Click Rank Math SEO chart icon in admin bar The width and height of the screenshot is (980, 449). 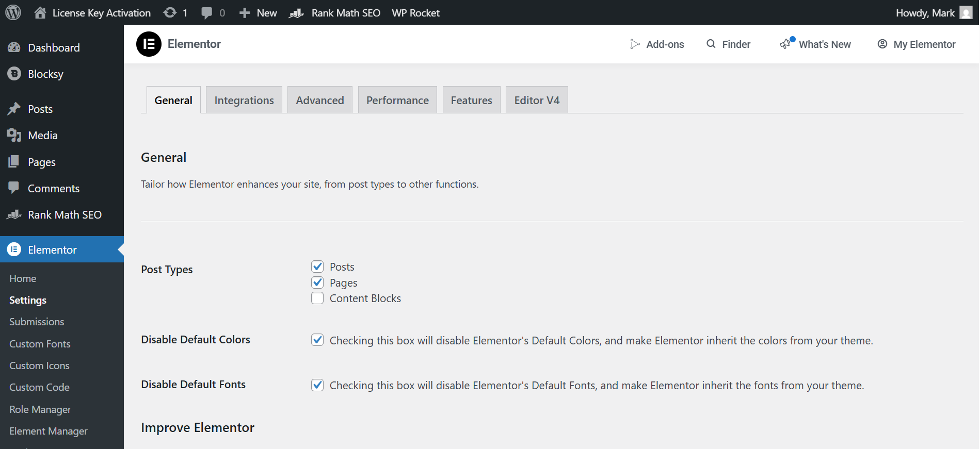pos(296,13)
